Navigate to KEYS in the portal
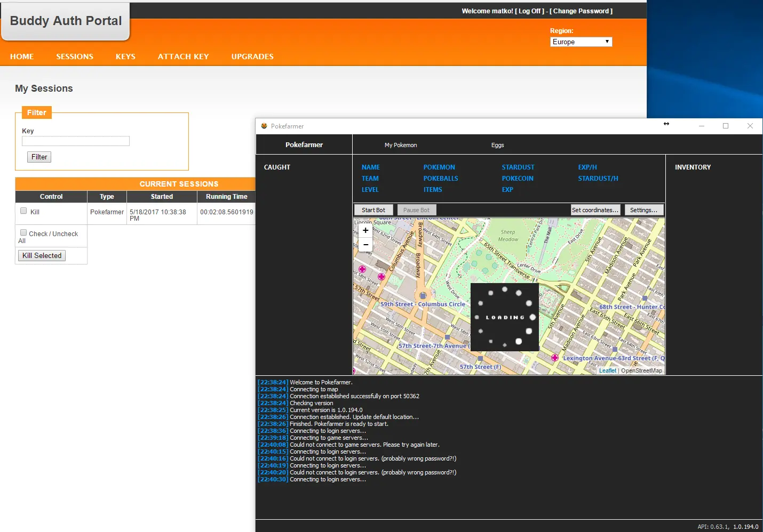Screen dimensions: 763x532 (125, 57)
